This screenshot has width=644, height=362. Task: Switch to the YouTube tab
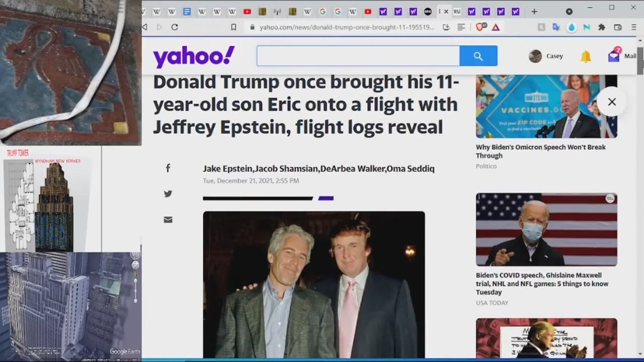[x=247, y=12]
